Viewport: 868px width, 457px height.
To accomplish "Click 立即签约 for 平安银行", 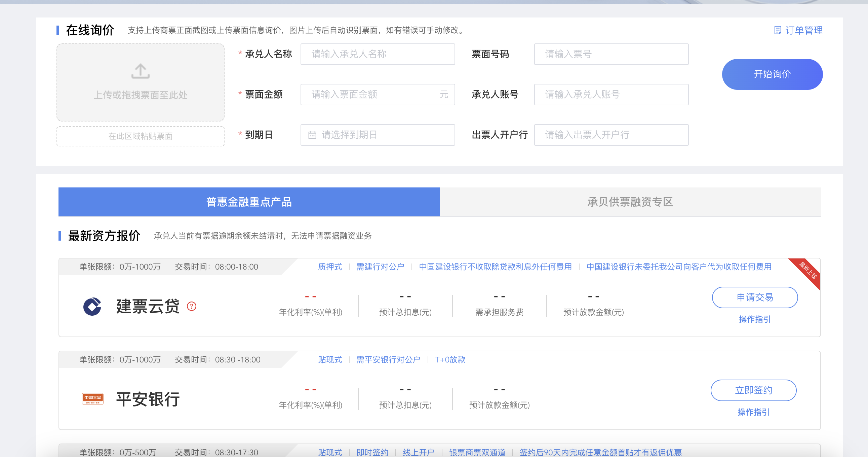I will tap(753, 390).
